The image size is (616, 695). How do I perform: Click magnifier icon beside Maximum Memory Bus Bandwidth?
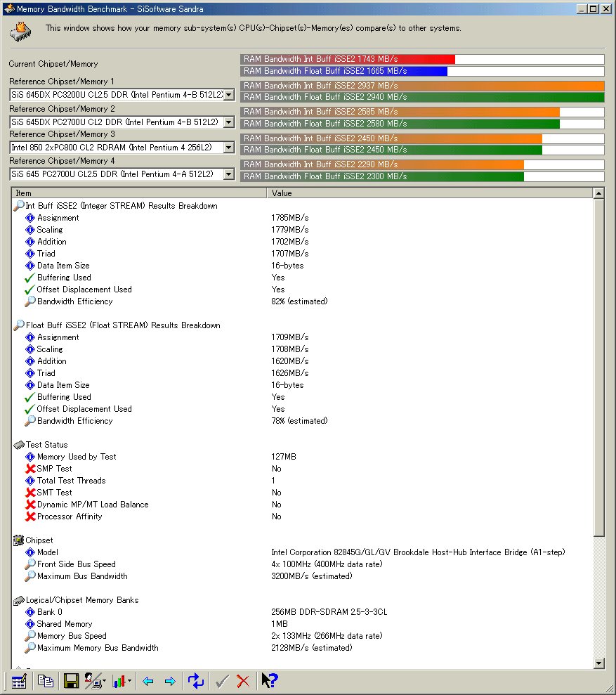click(x=30, y=648)
